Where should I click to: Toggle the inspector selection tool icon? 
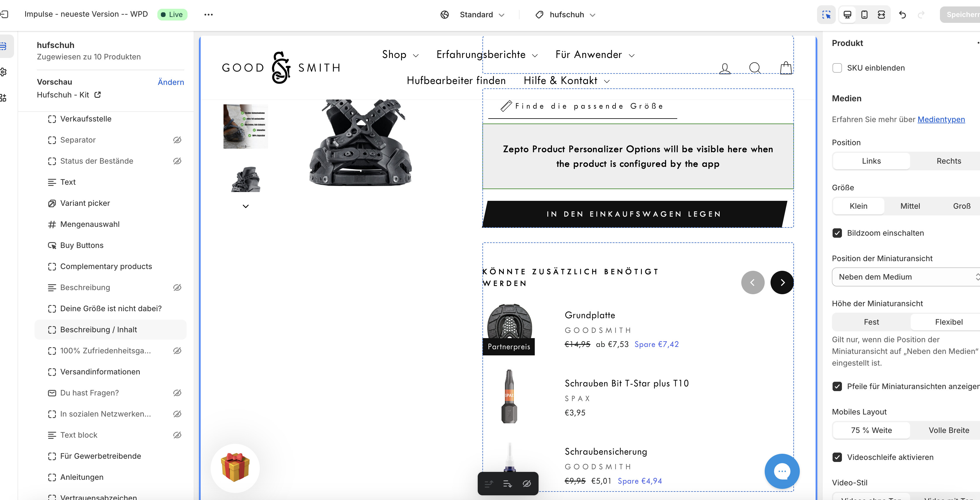click(x=826, y=14)
